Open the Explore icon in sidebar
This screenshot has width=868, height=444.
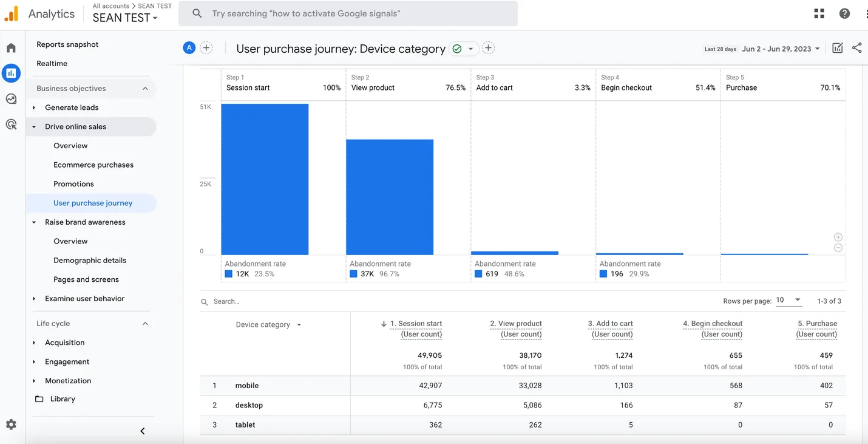[11, 99]
